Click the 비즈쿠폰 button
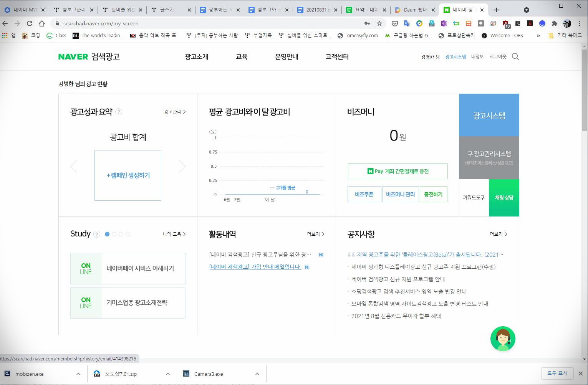This screenshot has height=385, width=588. [364, 194]
